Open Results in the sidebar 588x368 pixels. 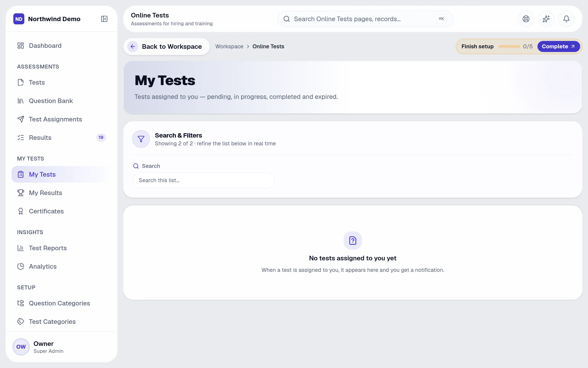coord(62,138)
